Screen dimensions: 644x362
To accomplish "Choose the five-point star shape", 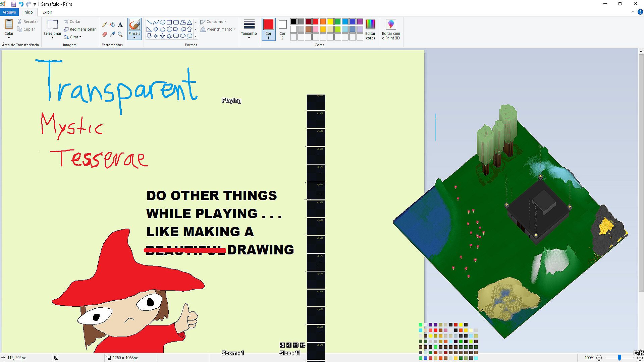I will [163, 36].
